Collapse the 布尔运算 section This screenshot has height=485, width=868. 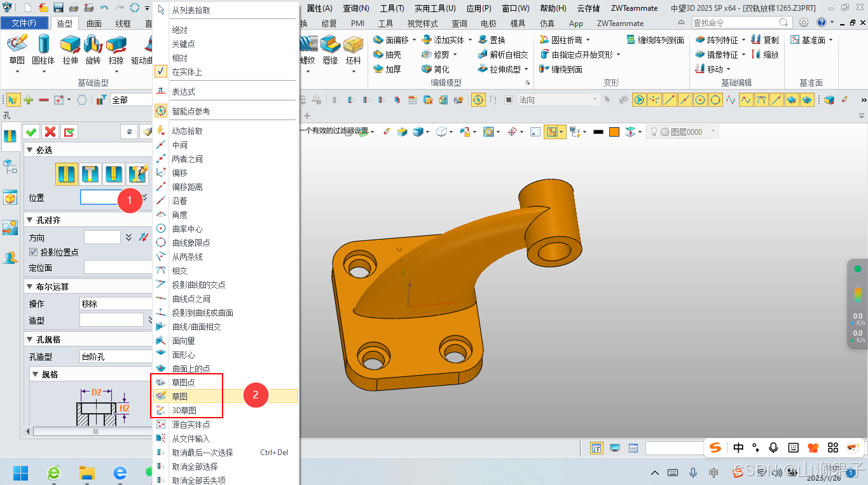[x=30, y=286]
